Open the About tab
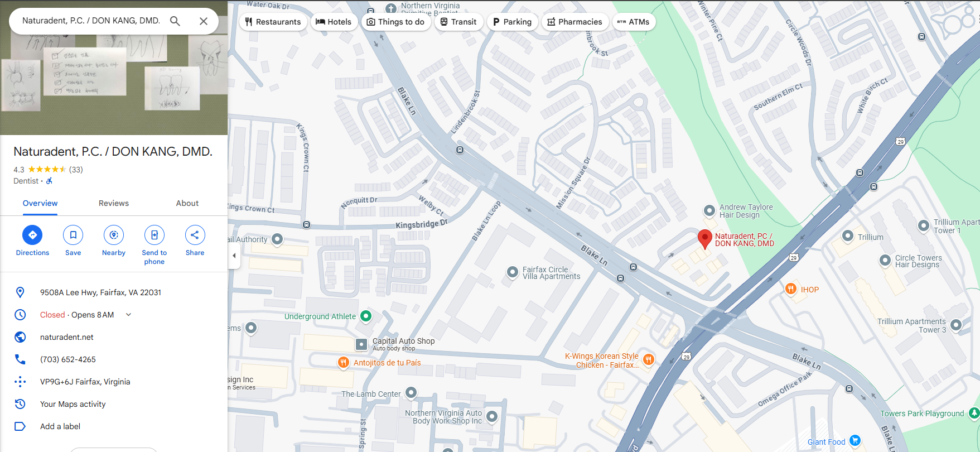The image size is (980, 452). point(187,203)
